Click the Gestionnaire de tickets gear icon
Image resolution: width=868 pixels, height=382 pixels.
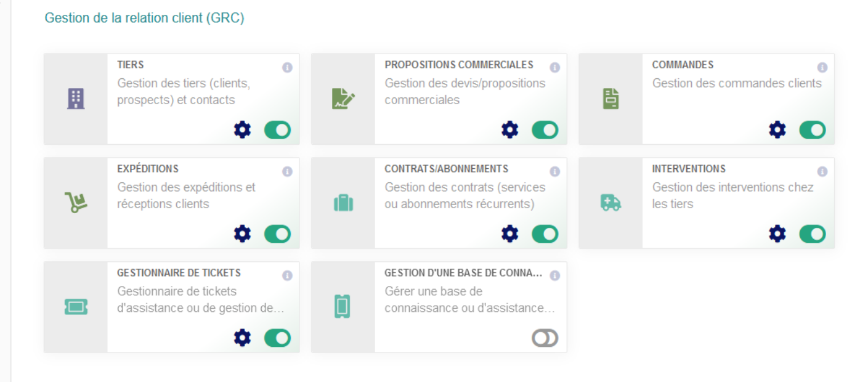[242, 338]
